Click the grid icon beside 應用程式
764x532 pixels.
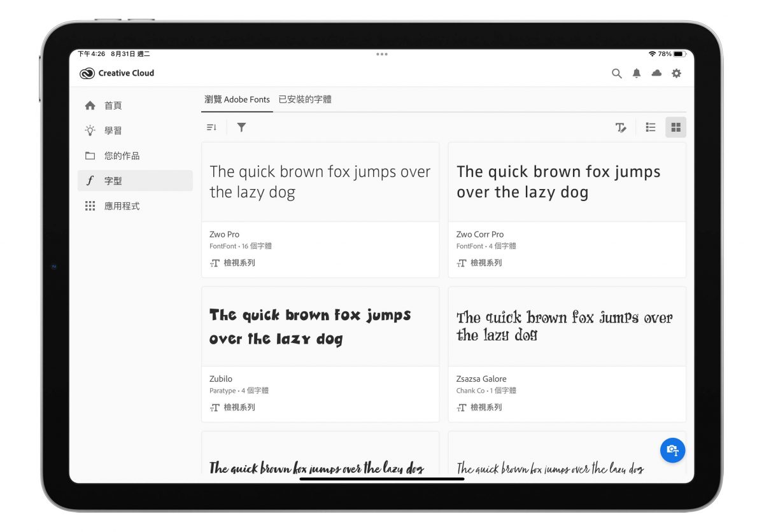90,206
